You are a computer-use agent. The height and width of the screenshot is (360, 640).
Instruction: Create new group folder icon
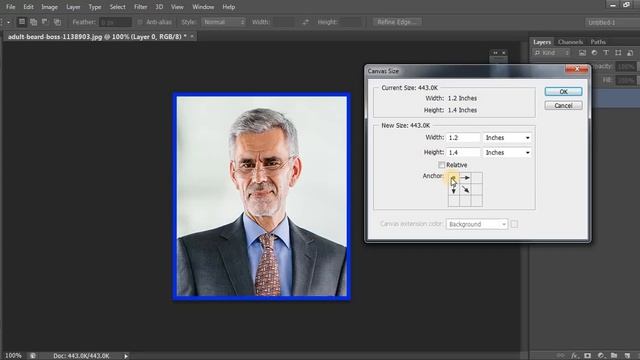(x=614, y=356)
